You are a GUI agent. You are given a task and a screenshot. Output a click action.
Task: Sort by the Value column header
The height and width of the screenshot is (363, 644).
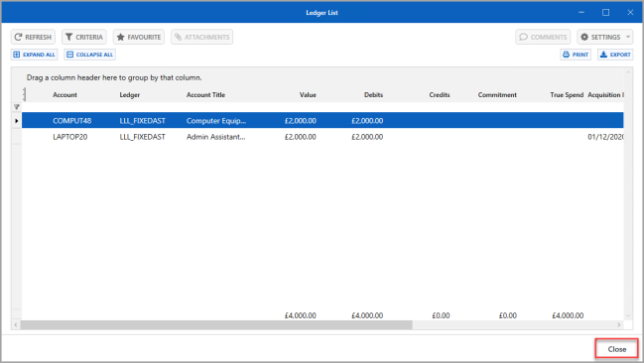click(308, 95)
